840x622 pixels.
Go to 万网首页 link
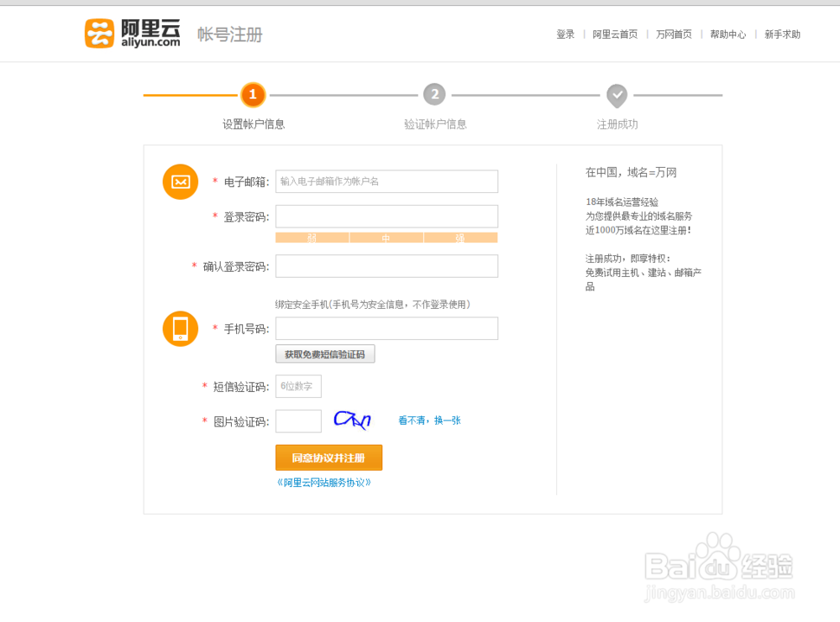[674, 34]
